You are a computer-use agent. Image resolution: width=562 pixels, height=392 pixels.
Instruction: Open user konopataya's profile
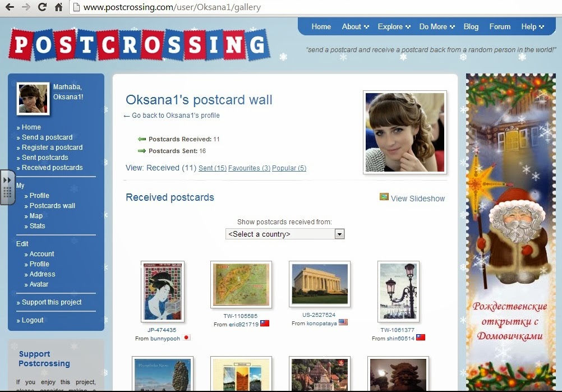(322, 323)
